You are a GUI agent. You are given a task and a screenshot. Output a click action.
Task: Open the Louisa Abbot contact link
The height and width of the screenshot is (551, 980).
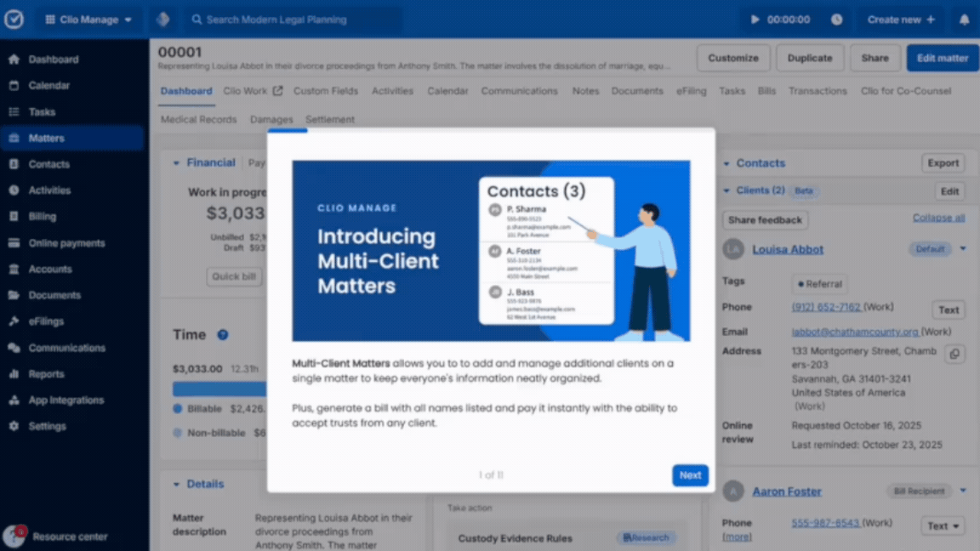[788, 249]
